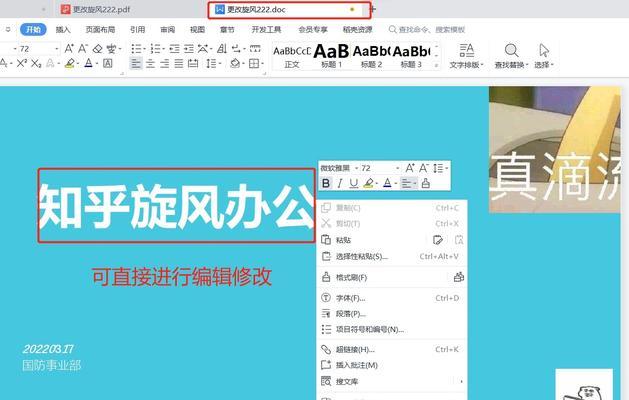Apply the 标题 1 style
Screen dimensions: 629x400
331,57
